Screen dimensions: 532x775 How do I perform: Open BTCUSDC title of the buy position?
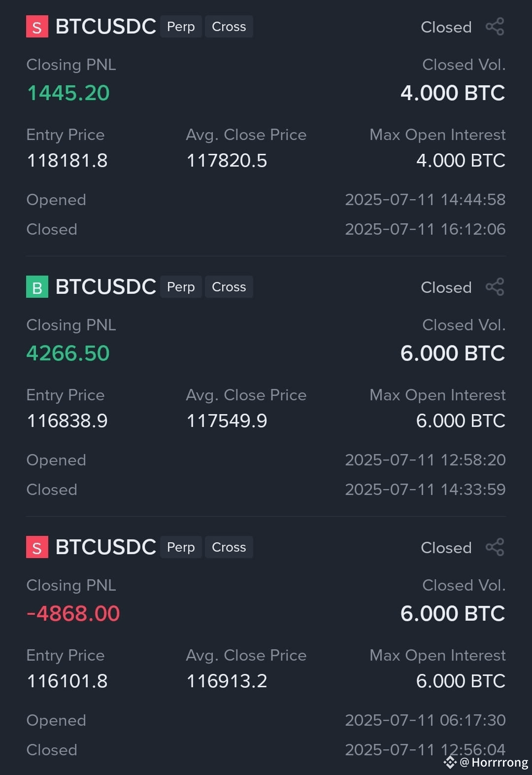pos(106,287)
